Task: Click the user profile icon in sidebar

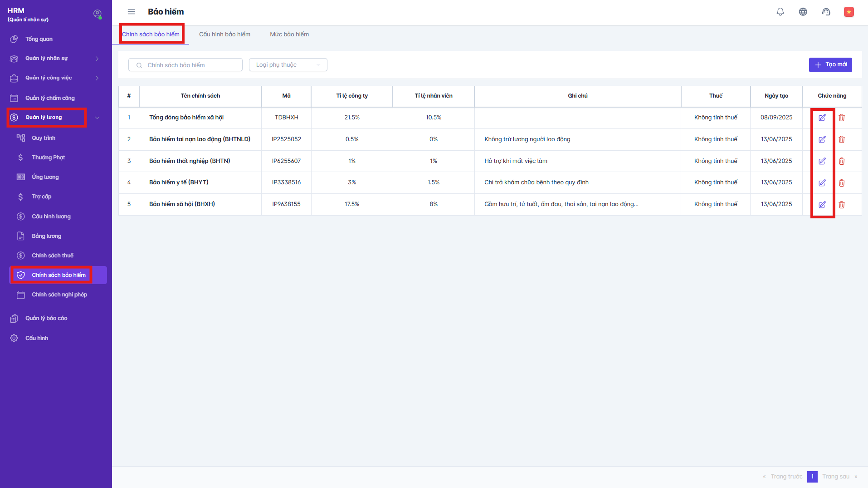Action: point(97,14)
